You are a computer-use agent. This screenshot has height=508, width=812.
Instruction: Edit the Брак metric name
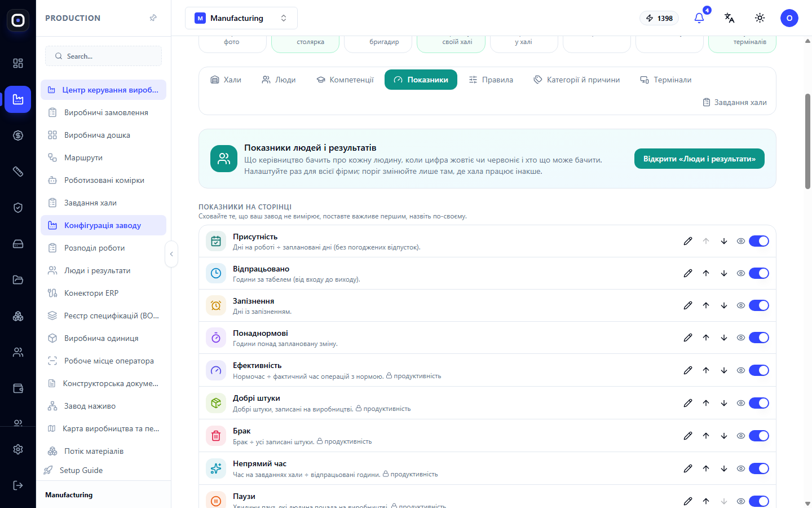pyautogui.click(x=688, y=436)
